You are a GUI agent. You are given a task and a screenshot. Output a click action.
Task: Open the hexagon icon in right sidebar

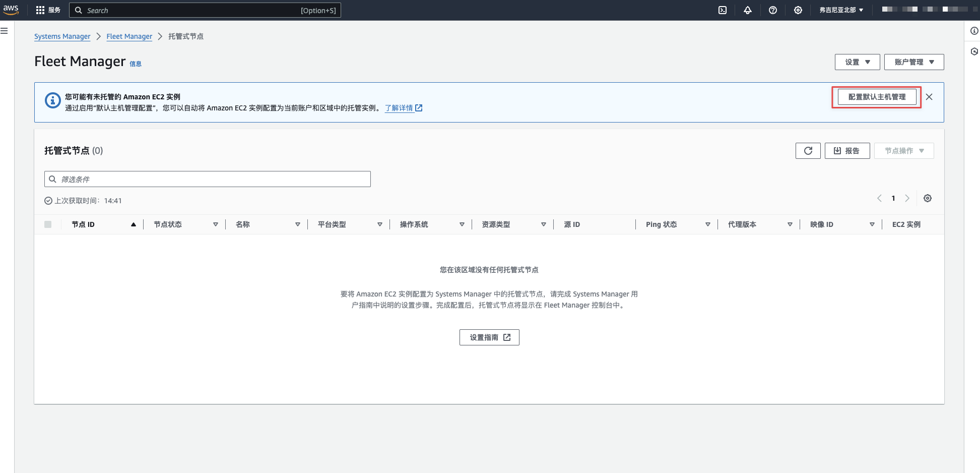click(974, 51)
